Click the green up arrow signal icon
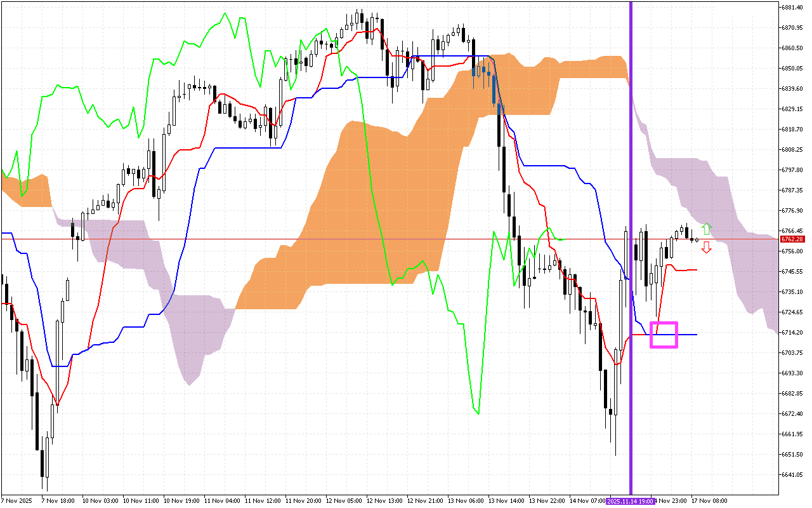 tap(706, 229)
